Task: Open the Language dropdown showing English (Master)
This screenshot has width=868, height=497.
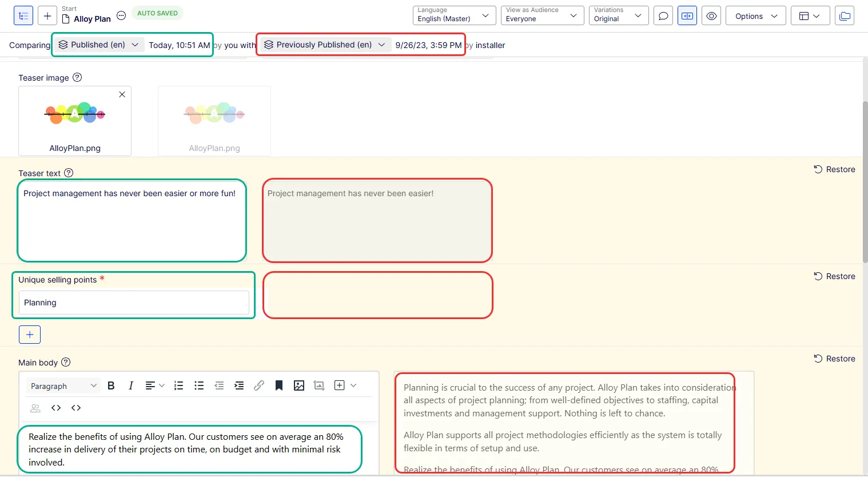Action: tap(454, 15)
